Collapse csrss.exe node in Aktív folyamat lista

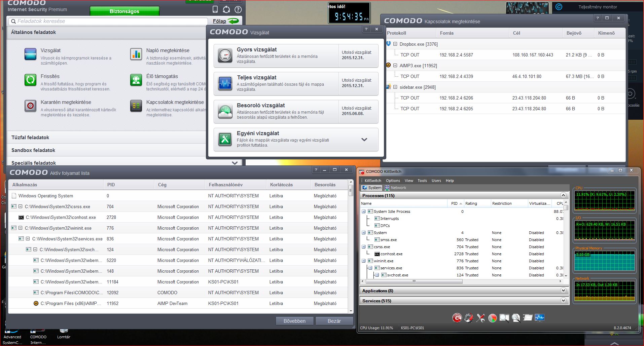pyautogui.click(x=20, y=206)
